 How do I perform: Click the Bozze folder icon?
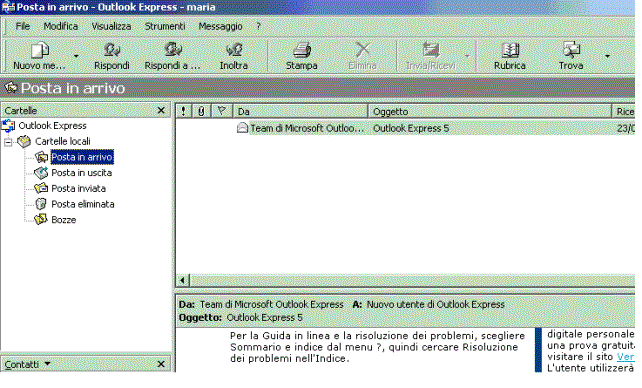[41, 219]
